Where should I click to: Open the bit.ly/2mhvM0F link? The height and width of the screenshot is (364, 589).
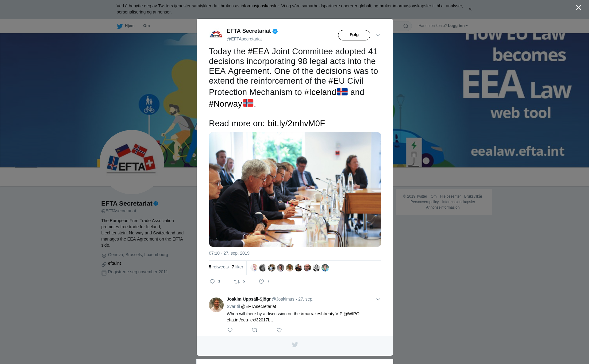coord(296,123)
